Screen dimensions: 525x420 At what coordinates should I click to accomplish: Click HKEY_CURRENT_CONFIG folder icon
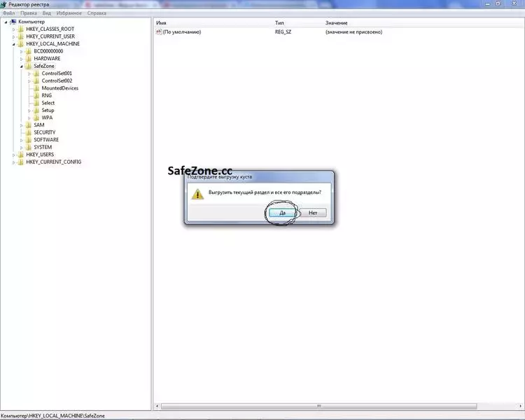click(x=21, y=162)
